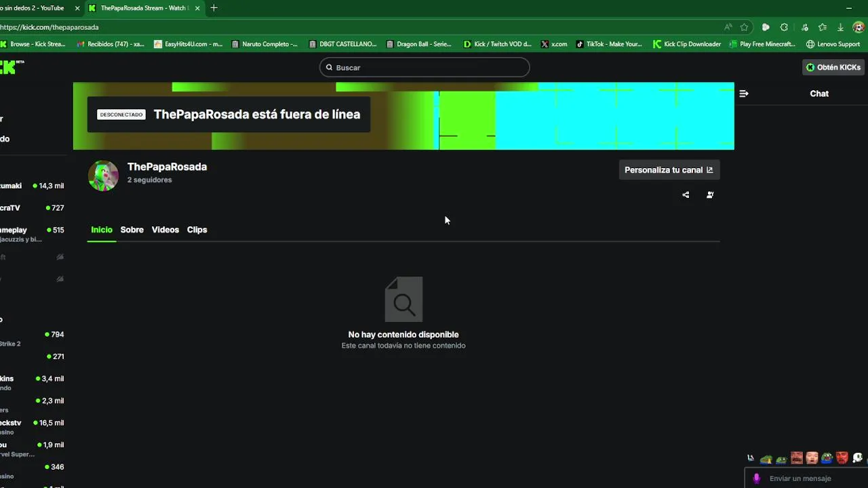The image size is (868, 488).
Task: Click the 2 seguidores text
Action: [149, 180]
